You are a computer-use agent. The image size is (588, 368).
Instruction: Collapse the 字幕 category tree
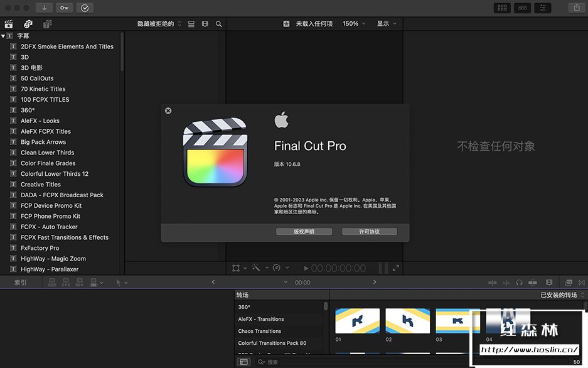pyautogui.click(x=3, y=36)
